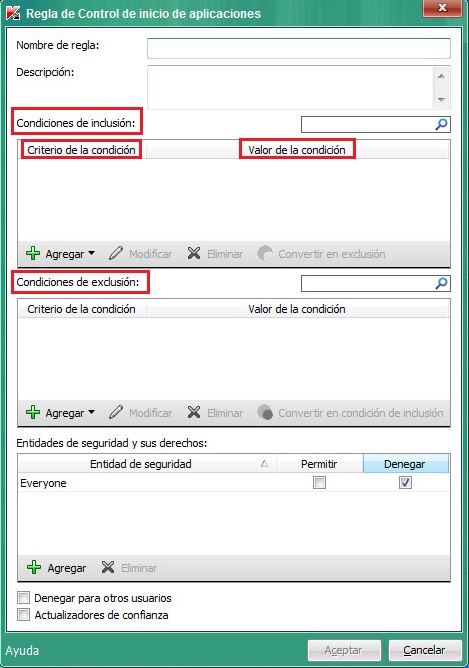Open the Ayuda link
The height and width of the screenshot is (668, 469).
(22, 651)
